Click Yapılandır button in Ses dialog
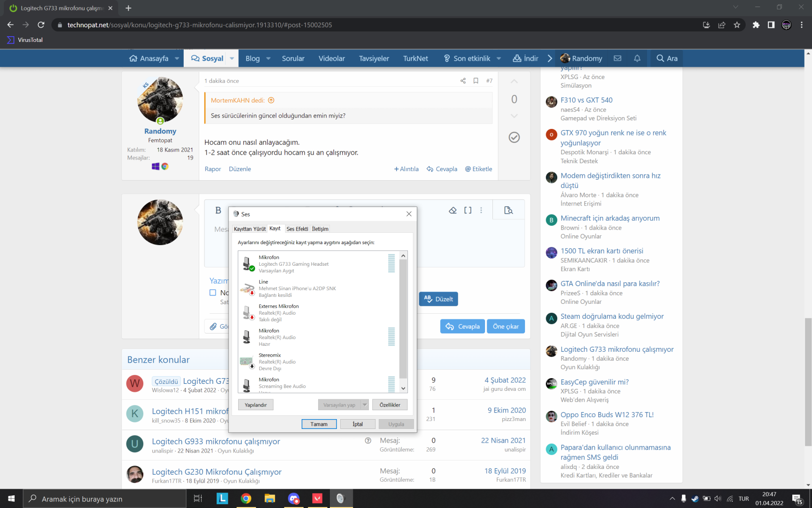This screenshot has width=812, height=508. click(256, 405)
